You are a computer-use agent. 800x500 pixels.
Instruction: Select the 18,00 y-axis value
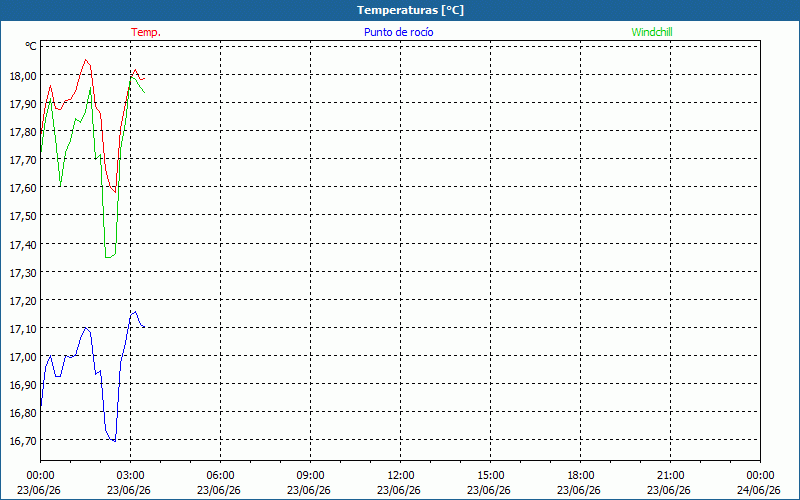pos(23,76)
